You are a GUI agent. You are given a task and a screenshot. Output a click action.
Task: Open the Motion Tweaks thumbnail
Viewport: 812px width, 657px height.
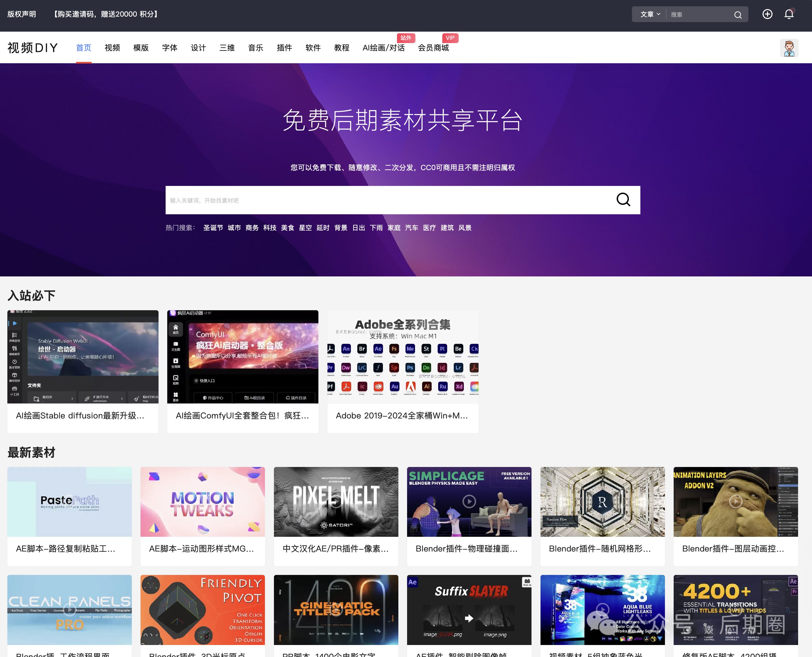[x=202, y=501]
